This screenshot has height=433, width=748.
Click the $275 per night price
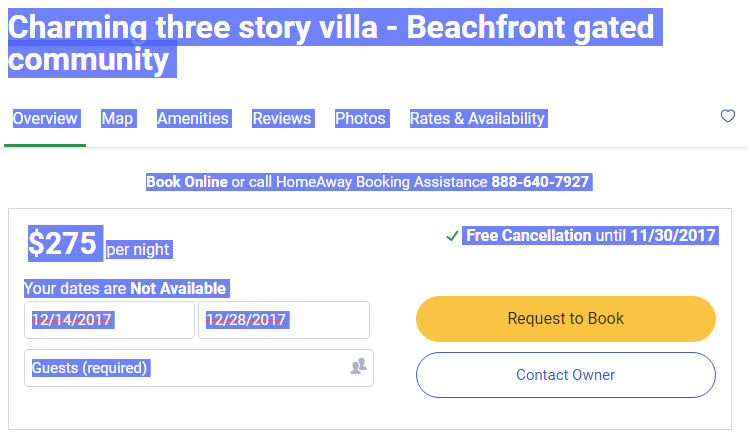(100, 244)
